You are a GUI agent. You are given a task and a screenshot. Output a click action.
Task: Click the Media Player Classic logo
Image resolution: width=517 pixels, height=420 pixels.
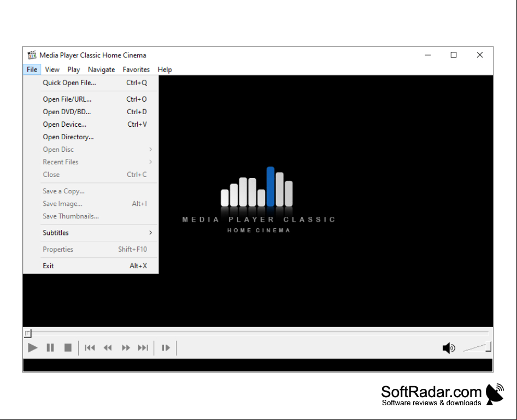point(258,200)
